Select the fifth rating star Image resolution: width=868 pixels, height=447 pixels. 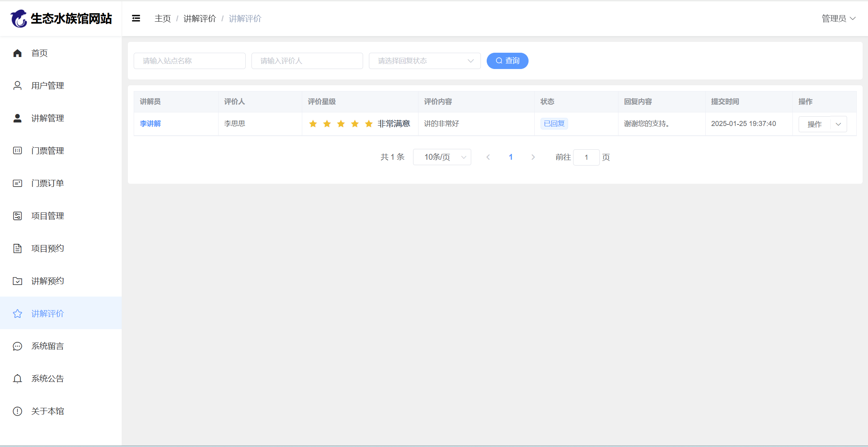pos(369,124)
